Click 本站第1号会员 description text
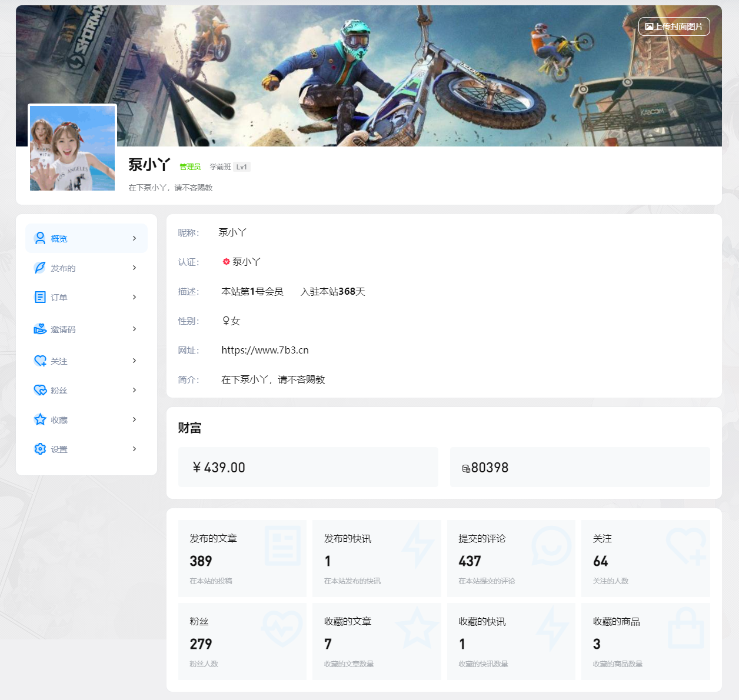This screenshot has height=700, width=739. (x=252, y=292)
